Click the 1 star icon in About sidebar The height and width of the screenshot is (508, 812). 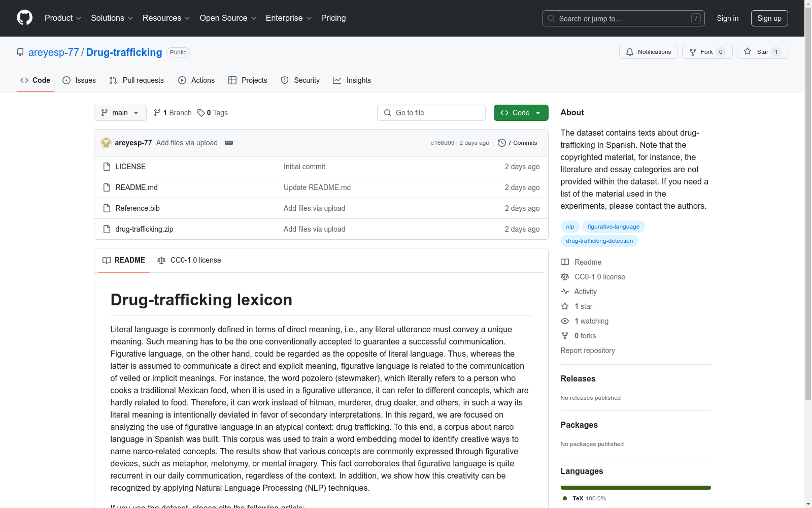(565, 306)
